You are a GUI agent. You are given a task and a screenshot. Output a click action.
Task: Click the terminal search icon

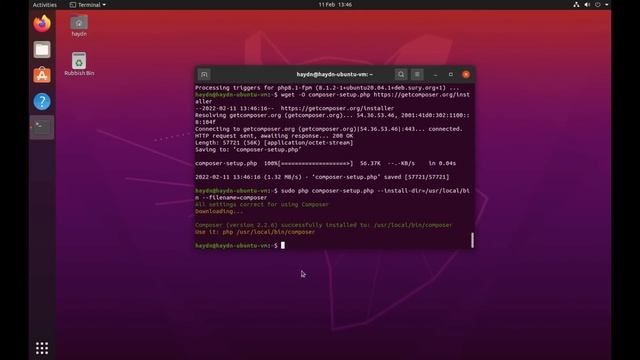click(x=401, y=74)
